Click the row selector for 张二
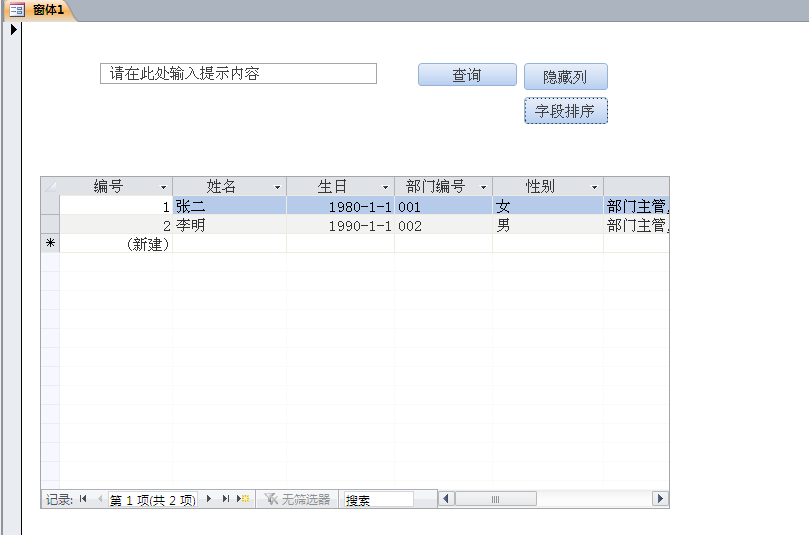This screenshot has height=535, width=809. [x=50, y=205]
